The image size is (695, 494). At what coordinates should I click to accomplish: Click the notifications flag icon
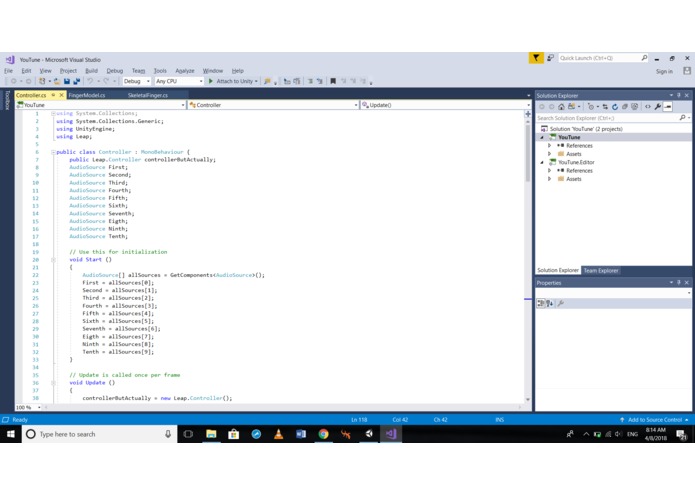point(536,58)
